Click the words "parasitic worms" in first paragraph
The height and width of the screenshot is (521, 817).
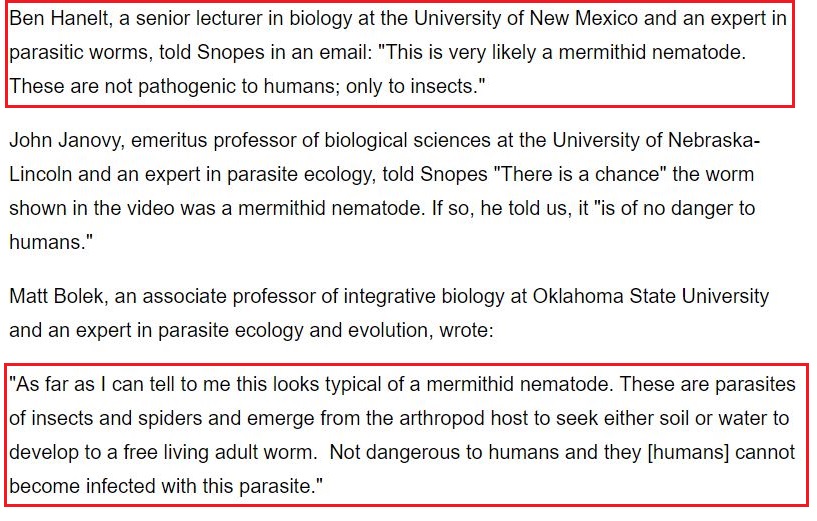click(72, 53)
